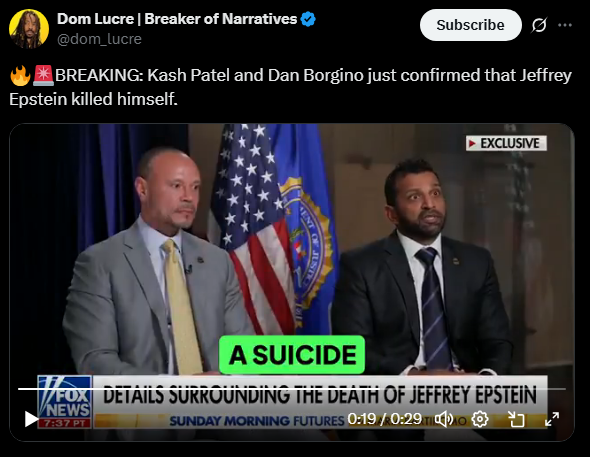The height and width of the screenshot is (457, 590).
Task: Mute the video with the speaker icon
Action: click(x=444, y=419)
